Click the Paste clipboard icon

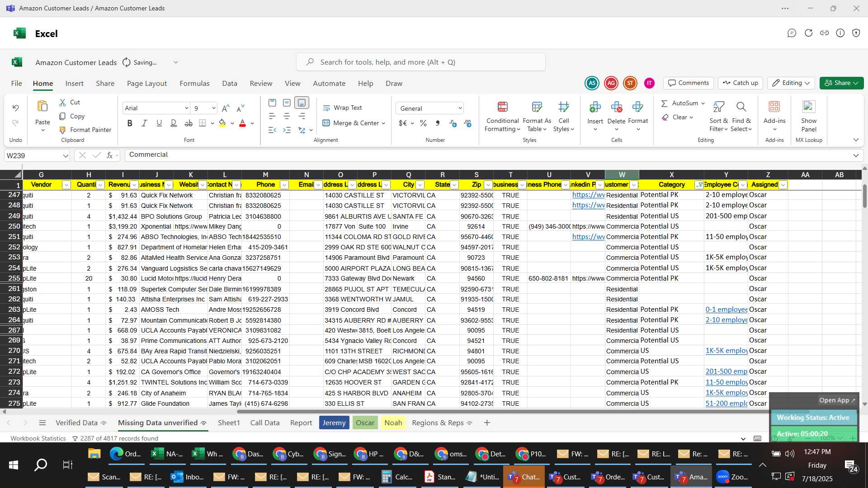[x=42, y=106]
